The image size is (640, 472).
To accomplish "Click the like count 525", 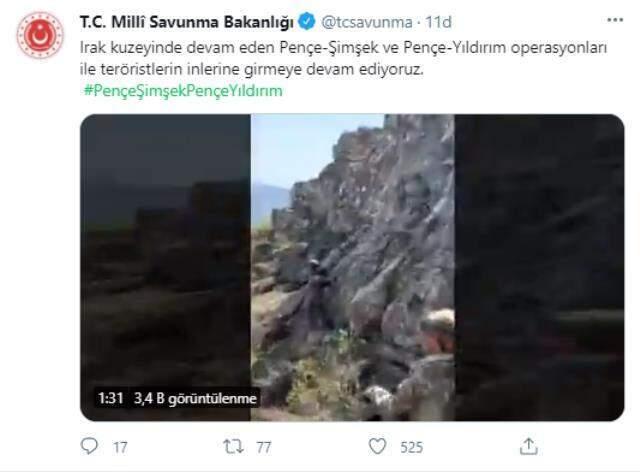I will (x=411, y=448).
